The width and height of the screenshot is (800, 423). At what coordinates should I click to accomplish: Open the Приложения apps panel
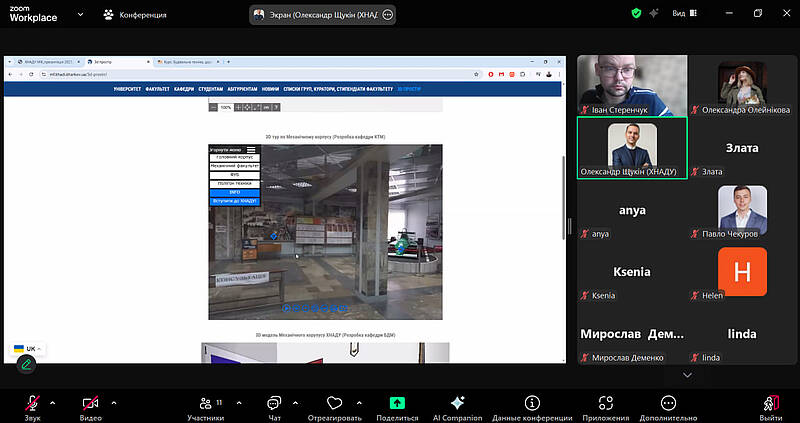(x=606, y=402)
